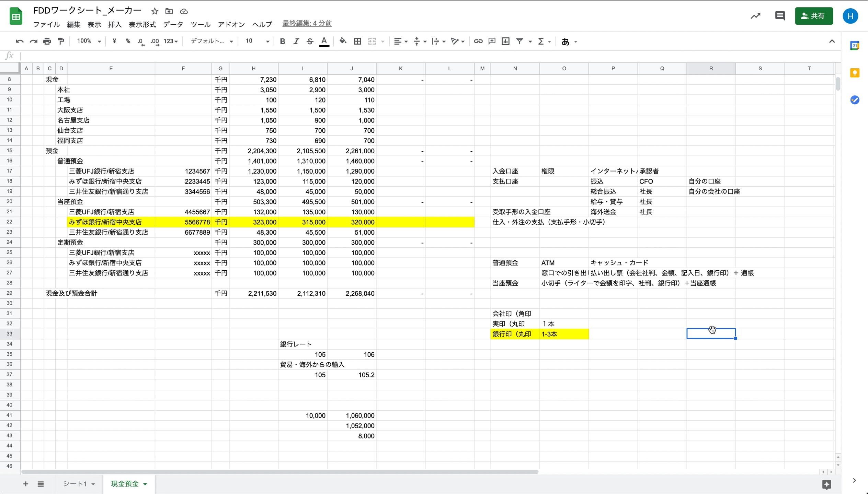Insert a chart using the toolbar icon
Viewport: 868px width, 494px height.
coord(505,41)
